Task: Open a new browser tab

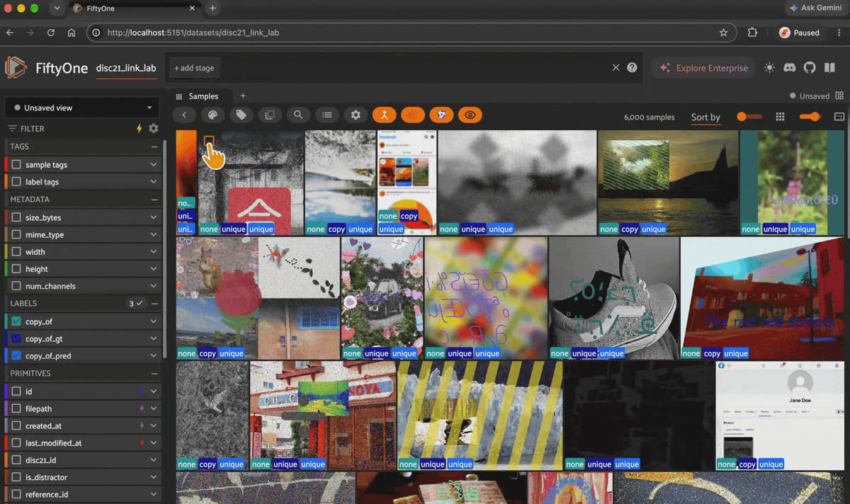Action: [x=212, y=8]
